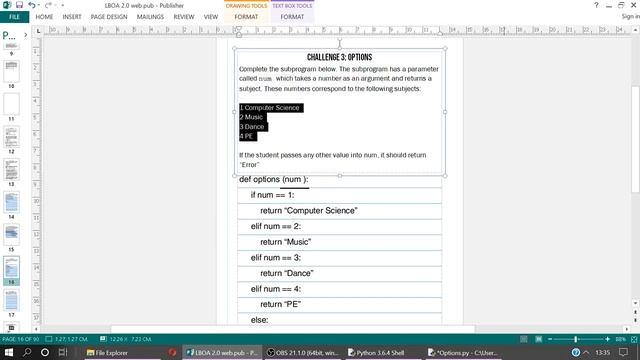The height and width of the screenshot is (360, 640).
Task: Show whole page icon in status bar
Action: (634, 339)
